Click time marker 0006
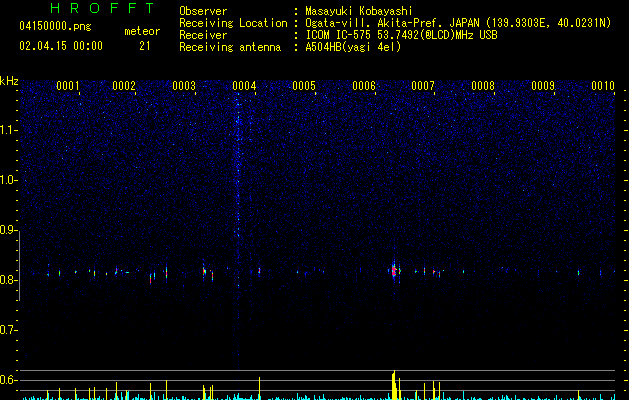Screen dimensions: 629x400 click(x=364, y=86)
